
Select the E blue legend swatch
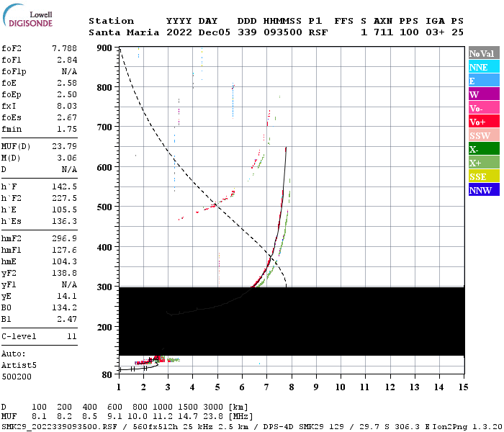pyautogui.click(x=484, y=81)
